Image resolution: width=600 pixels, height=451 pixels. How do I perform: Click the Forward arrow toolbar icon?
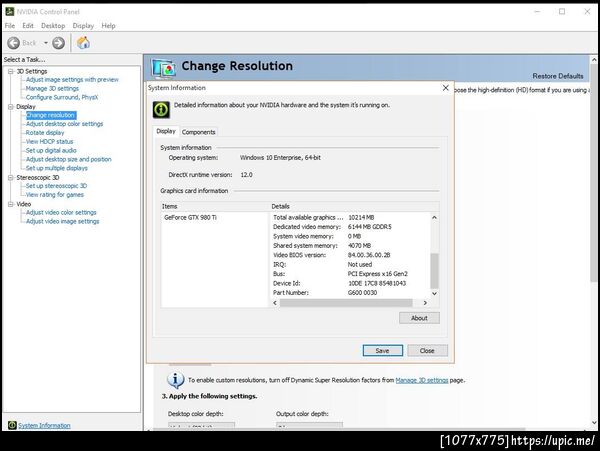pos(59,43)
